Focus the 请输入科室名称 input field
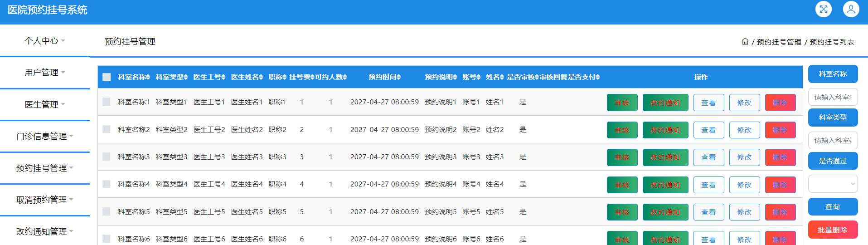868x245 pixels. [x=833, y=97]
